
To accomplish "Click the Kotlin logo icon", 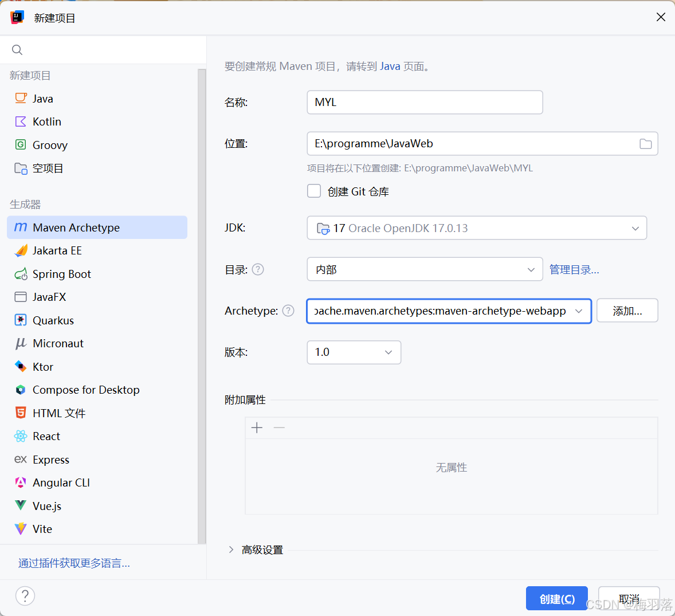I will (21, 121).
